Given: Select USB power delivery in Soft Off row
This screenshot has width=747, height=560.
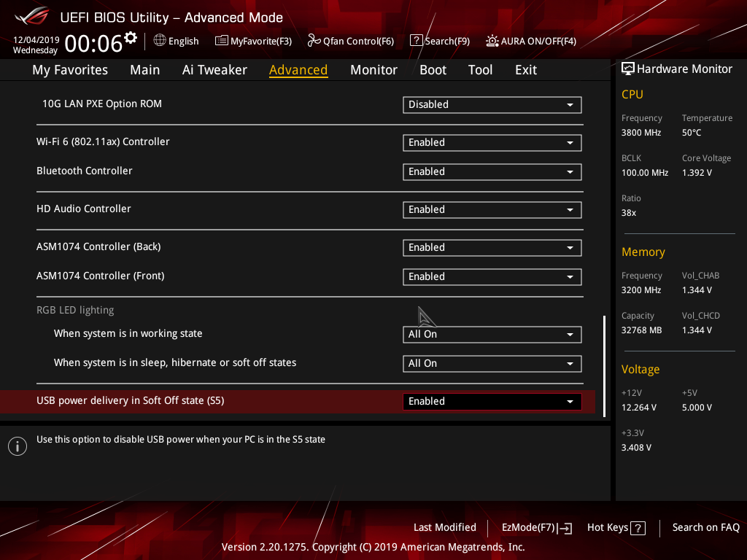Looking at the screenshot, I should (x=298, y=402).
